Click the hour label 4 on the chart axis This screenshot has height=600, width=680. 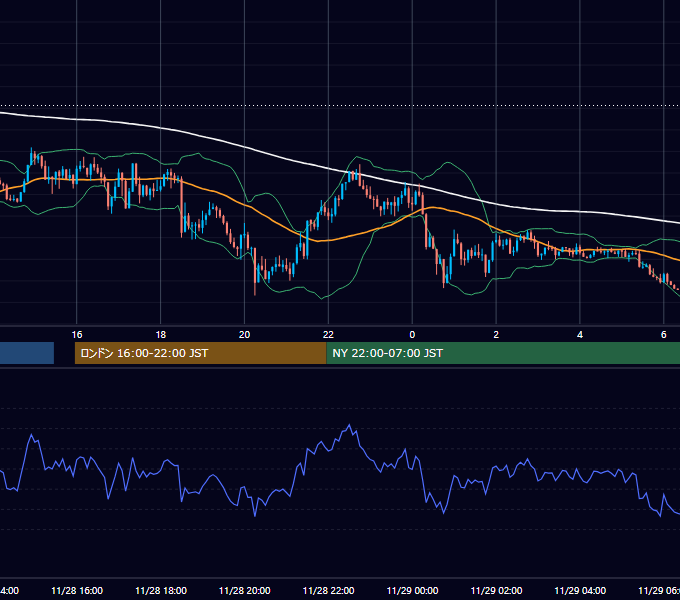pos(580,335)
